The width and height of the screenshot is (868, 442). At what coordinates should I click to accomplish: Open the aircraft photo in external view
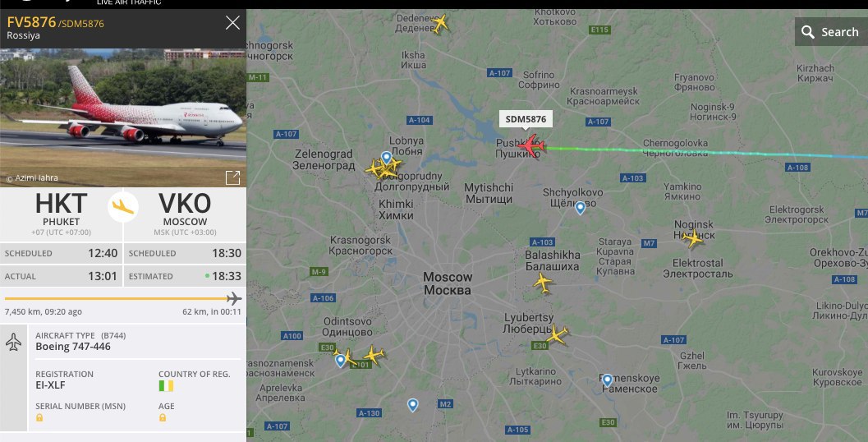click(x=232, y=177)
